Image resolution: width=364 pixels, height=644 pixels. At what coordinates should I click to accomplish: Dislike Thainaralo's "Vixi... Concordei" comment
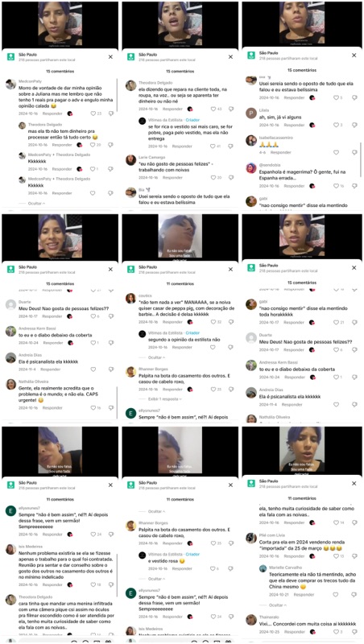[x=354, y=632]
